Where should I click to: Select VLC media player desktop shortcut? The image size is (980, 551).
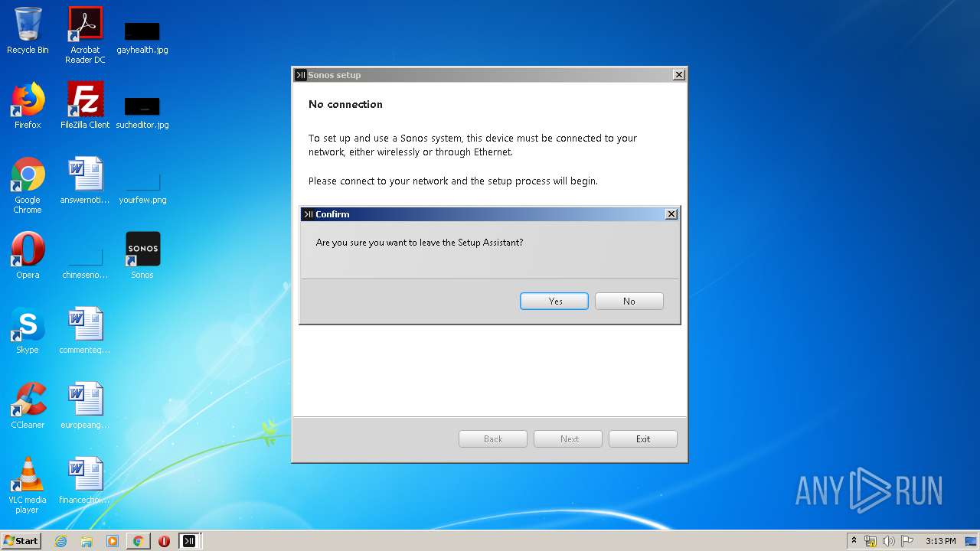click(x=28, y=485)
